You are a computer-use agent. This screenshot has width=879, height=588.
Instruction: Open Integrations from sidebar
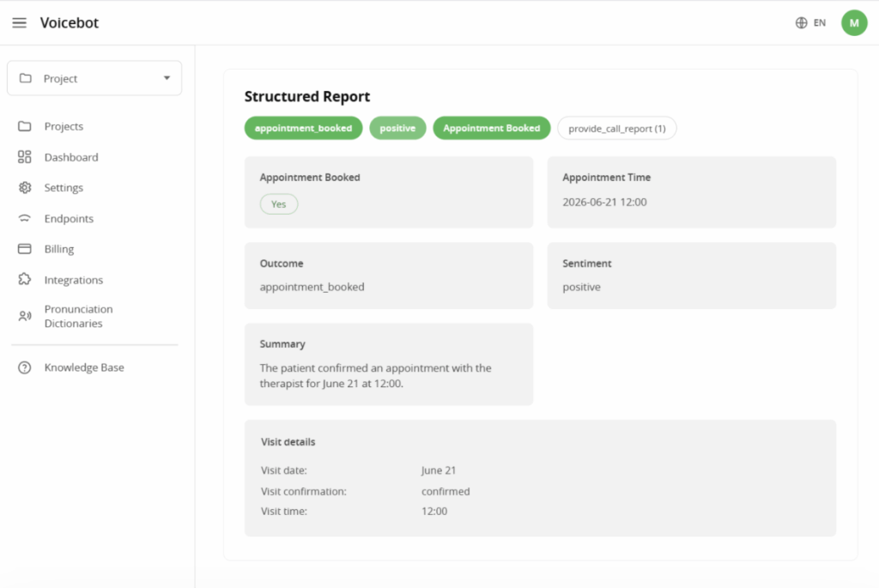(x=74, y=280)
